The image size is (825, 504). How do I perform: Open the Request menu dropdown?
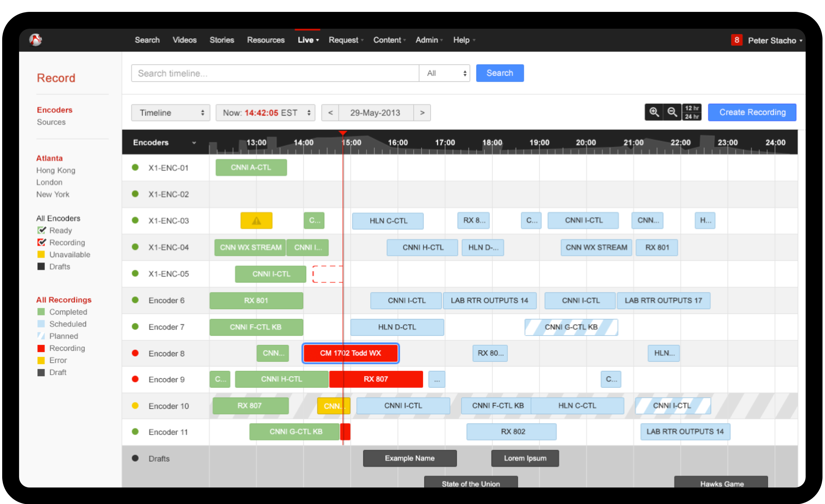[x=346, y=40]
